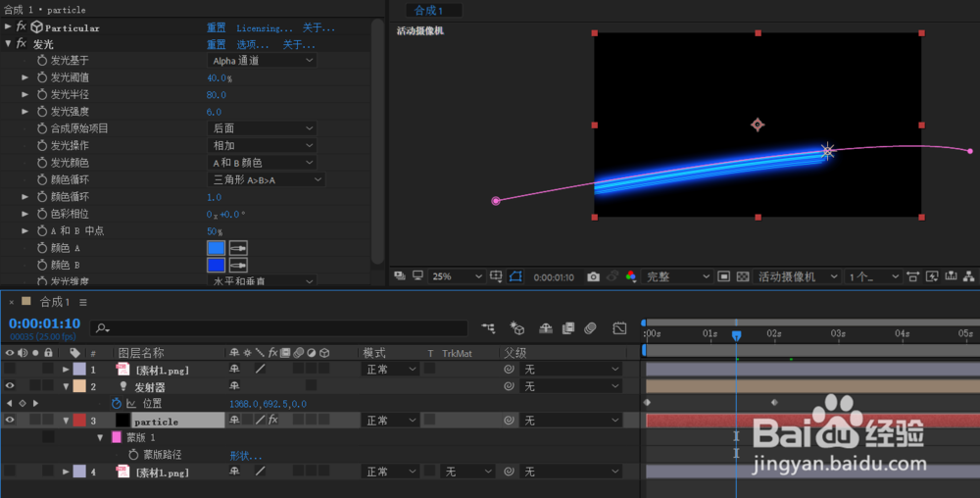This screenshot has height=498, width=980.
Task: Open the 活动摄像机 view dropdown
Action: [796, 276]
